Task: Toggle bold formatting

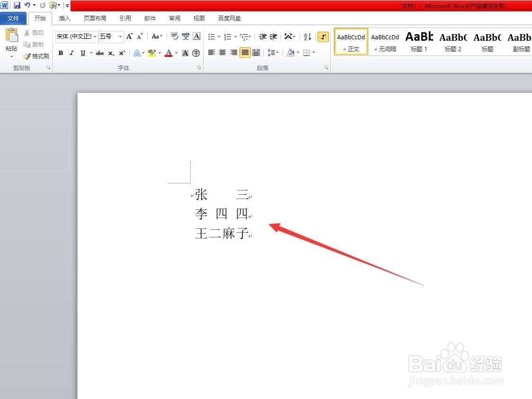Action: (x=61, y=53)
